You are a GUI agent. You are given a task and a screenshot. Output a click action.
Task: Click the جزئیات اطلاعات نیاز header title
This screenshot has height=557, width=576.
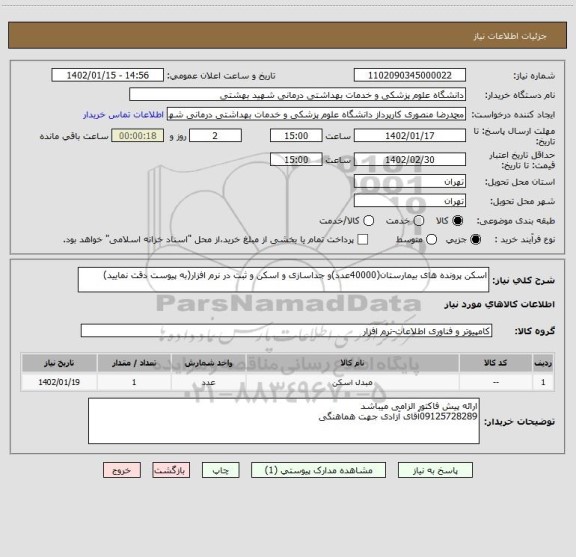(x=510, y=36)
